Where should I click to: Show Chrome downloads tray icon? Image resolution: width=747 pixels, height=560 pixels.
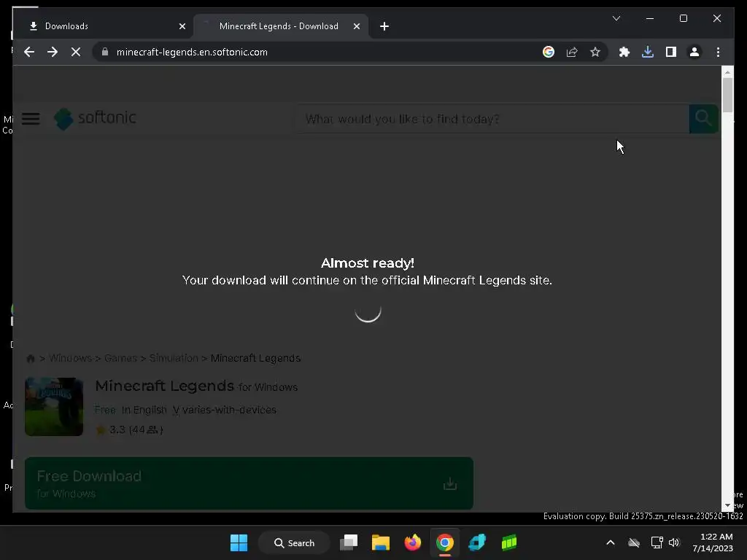tap(648, 52)
